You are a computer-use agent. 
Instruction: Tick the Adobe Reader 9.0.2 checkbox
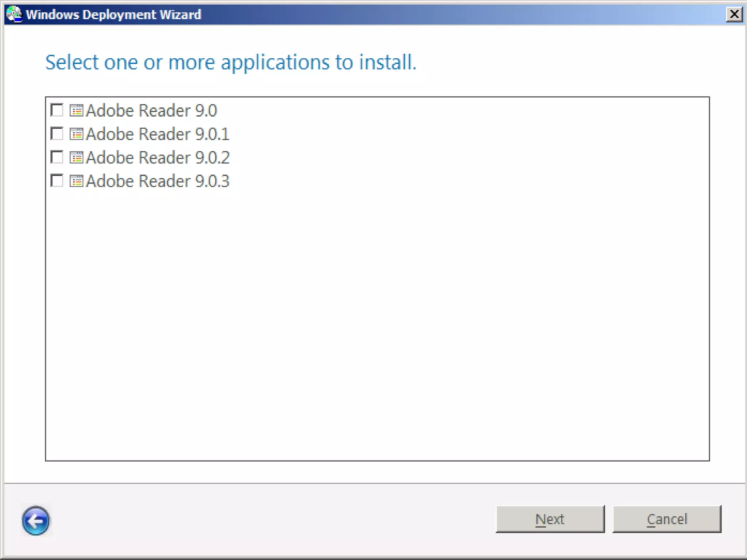pyautogui.click(x=57, y=157)
